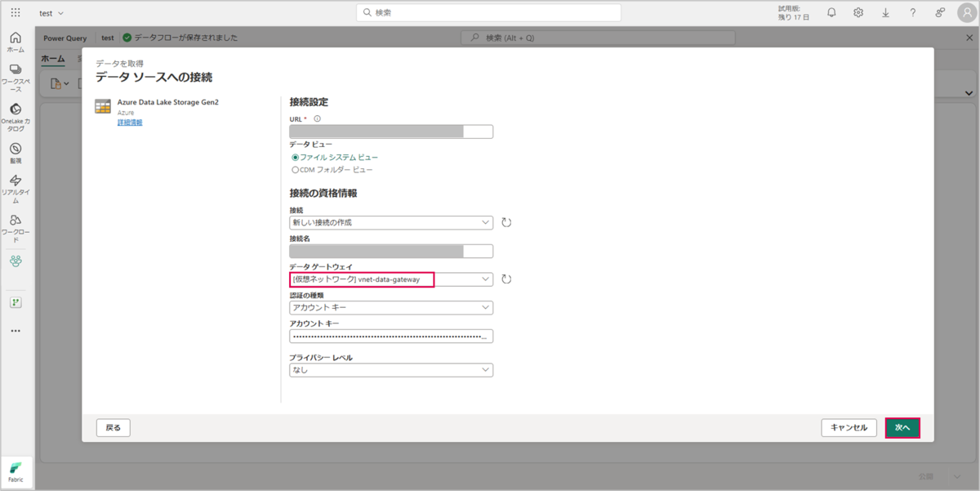Open the sidebar more options ellipsis

pos(16,331)
